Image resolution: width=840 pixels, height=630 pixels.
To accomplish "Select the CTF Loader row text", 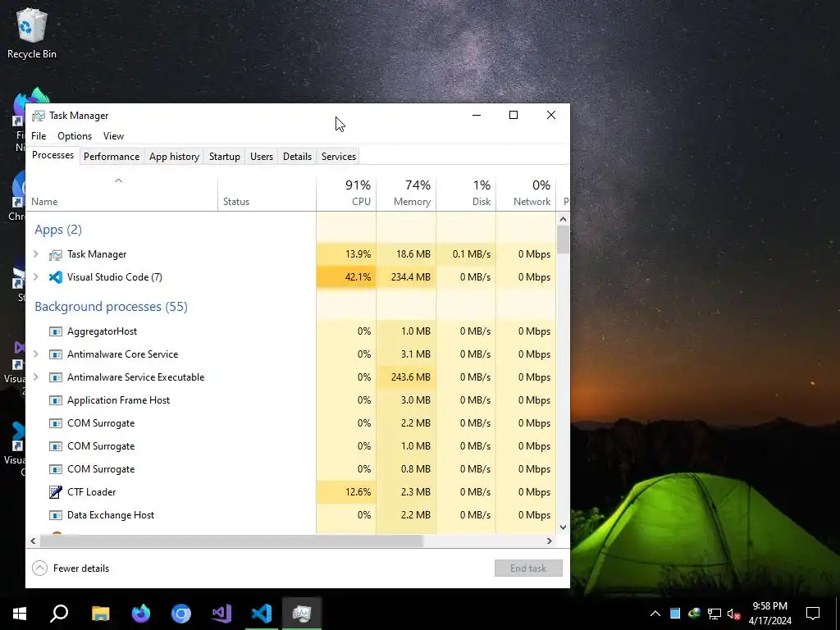I will (92, 492).
